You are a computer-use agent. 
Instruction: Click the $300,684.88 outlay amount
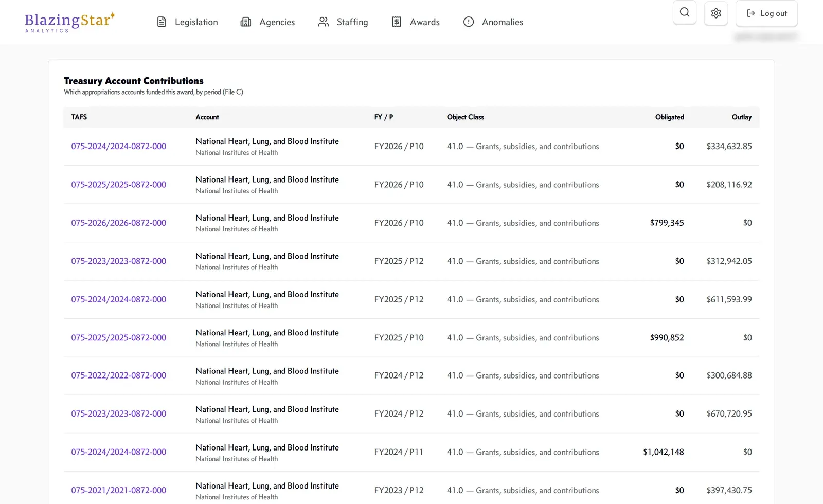[729, 375]
